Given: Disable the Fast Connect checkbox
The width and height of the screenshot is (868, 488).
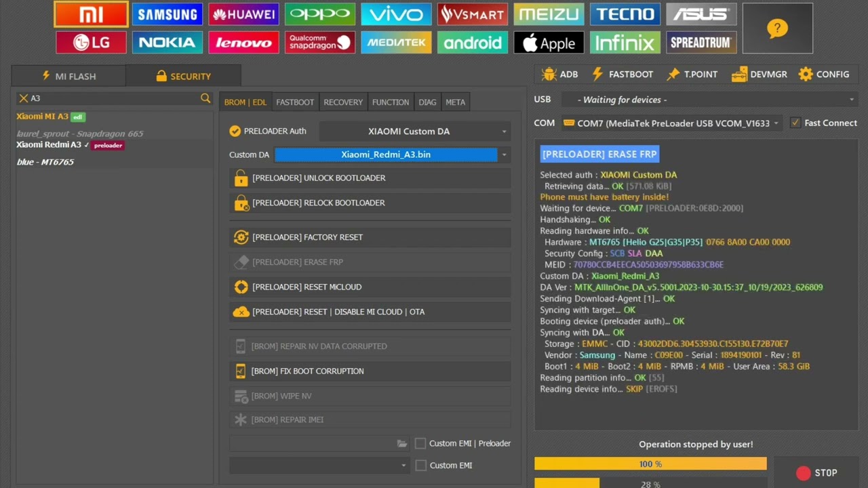Looking at the screenshot, I should click(x=795, y=123).
